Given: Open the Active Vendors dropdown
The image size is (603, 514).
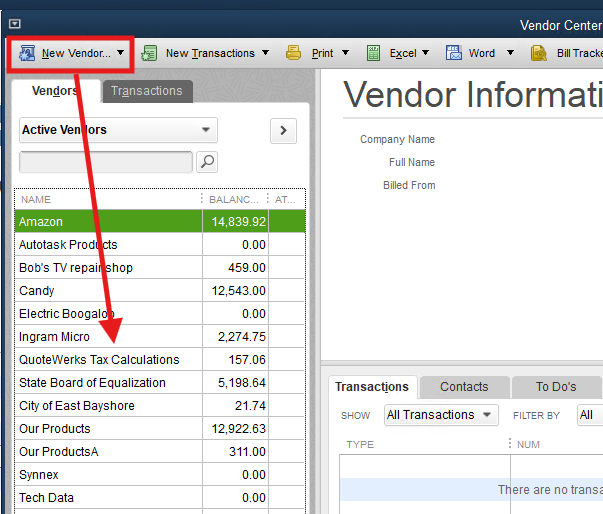Looking at the screenshot, I should (118, 130).
